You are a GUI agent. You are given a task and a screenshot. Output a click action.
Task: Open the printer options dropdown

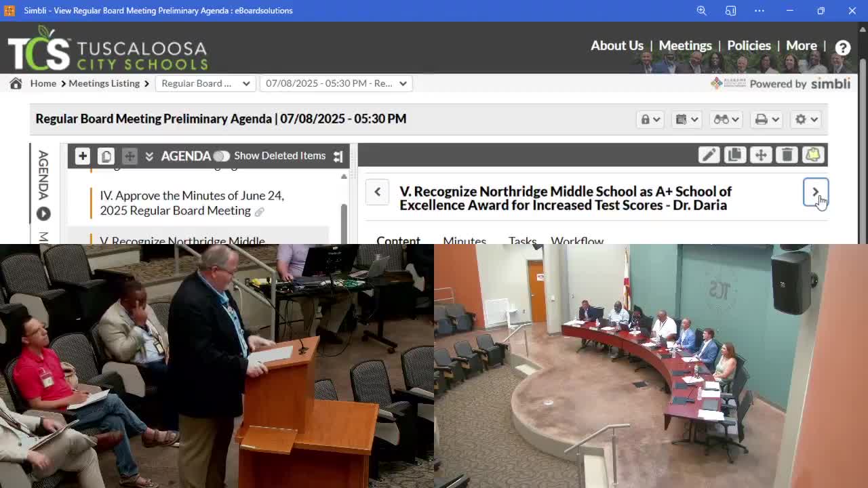point(768,119)
